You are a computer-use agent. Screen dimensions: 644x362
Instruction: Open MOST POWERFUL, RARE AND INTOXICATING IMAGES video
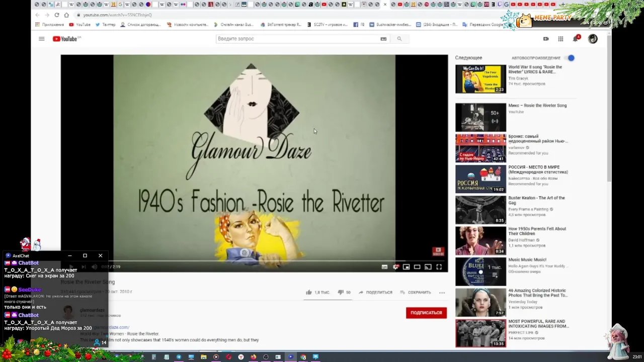(538, 323)
